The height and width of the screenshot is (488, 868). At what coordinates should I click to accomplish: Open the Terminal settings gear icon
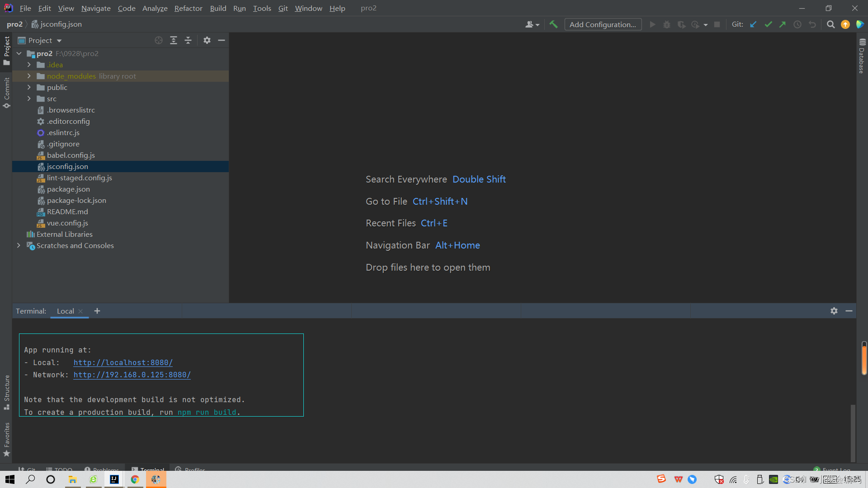coord(834,311)
